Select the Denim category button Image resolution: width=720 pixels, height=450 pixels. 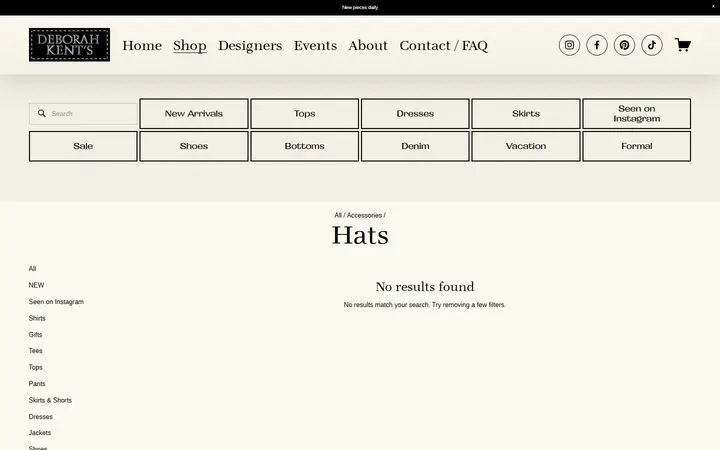click(x=415, y=146)
